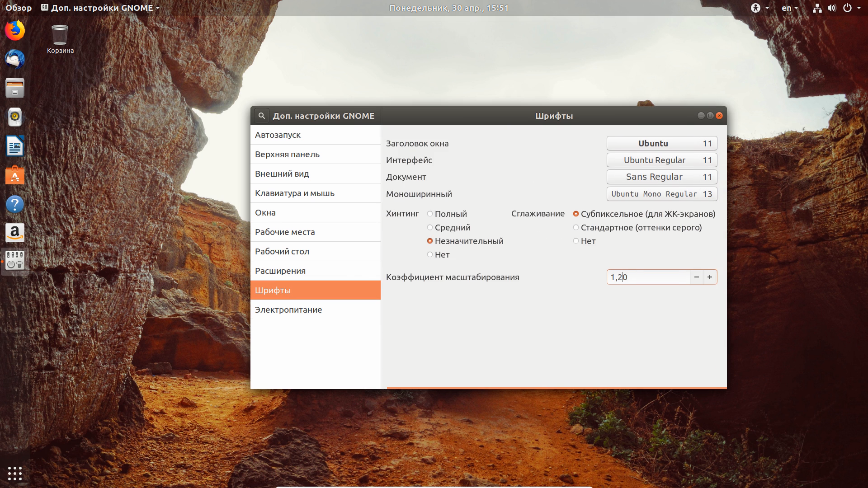Choose Стандартное (оттенки серого) antialiasing
868x488 pixels.
pos(637,227)
